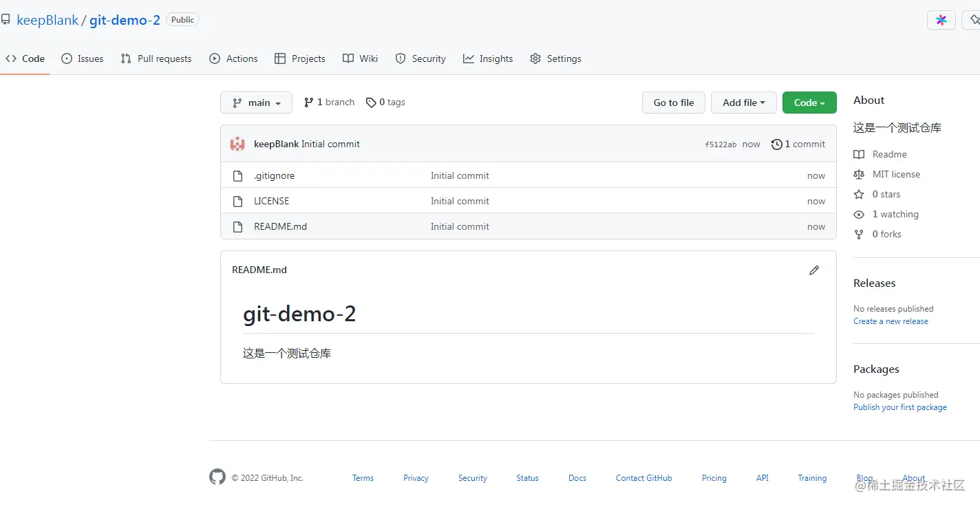The image size is (980, 507).
Task: Click the GitHub Octocat logo in footer
Action: click(x=217, y=477)
